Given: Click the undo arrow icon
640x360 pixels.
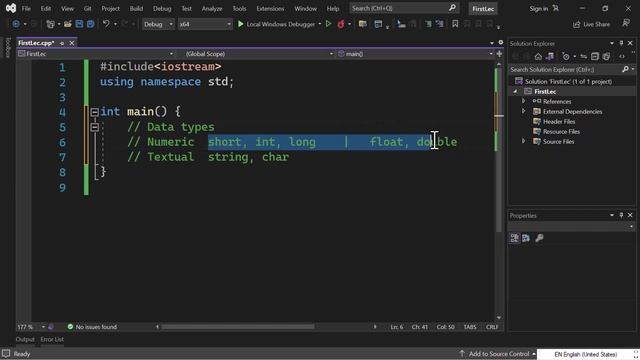Looking at the screenshot, I should (x=106, y=24).
